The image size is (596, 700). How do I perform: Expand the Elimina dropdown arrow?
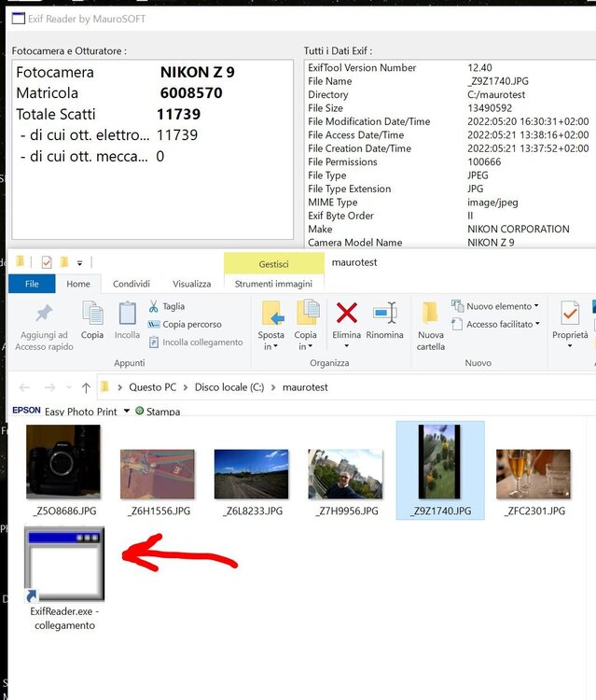tap(347, 346)
